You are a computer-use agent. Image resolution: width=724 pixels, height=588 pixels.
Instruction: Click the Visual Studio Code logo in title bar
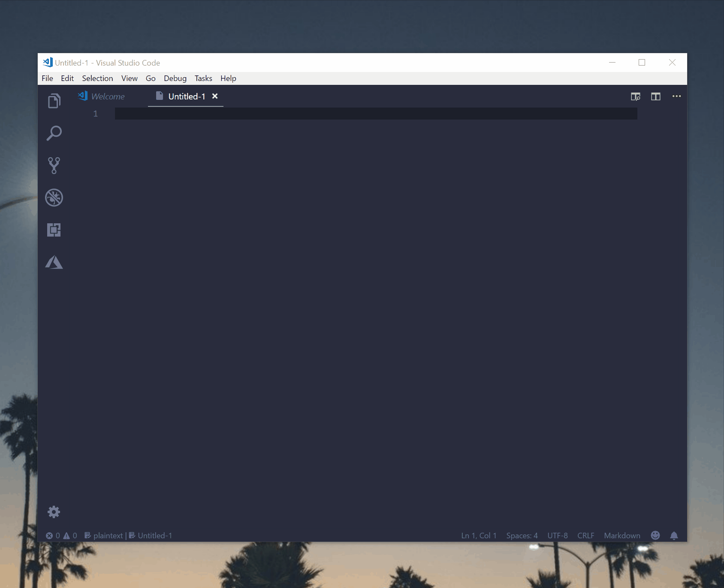[48, 63]
